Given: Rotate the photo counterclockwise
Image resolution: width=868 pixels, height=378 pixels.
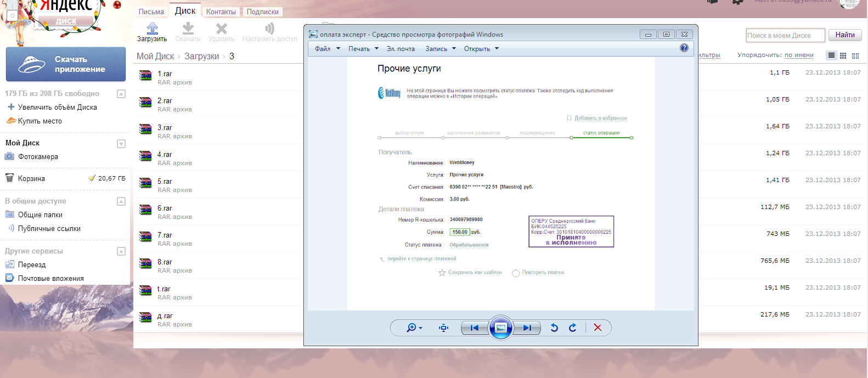Looking at the screenshot, I should 554,328.
